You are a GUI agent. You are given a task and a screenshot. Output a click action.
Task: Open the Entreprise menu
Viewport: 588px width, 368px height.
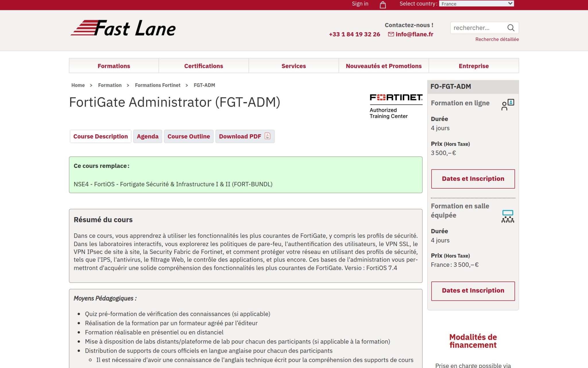(x=474, y=66)
